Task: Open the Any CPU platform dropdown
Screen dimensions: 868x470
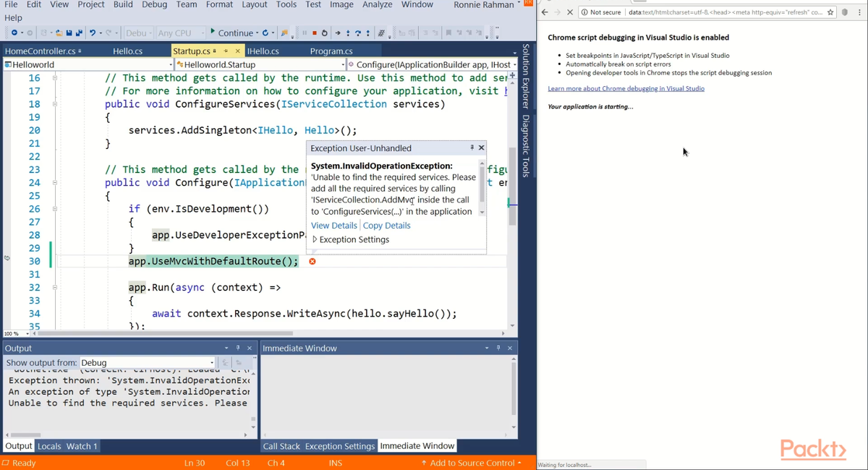Action: (203, 33)
